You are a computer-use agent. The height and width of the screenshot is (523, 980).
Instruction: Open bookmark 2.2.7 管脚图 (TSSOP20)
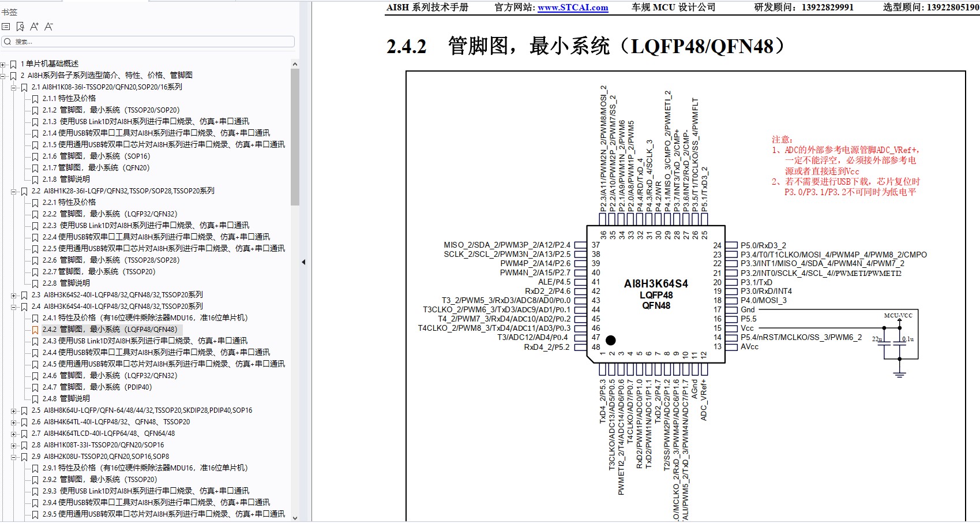point(99,271)
